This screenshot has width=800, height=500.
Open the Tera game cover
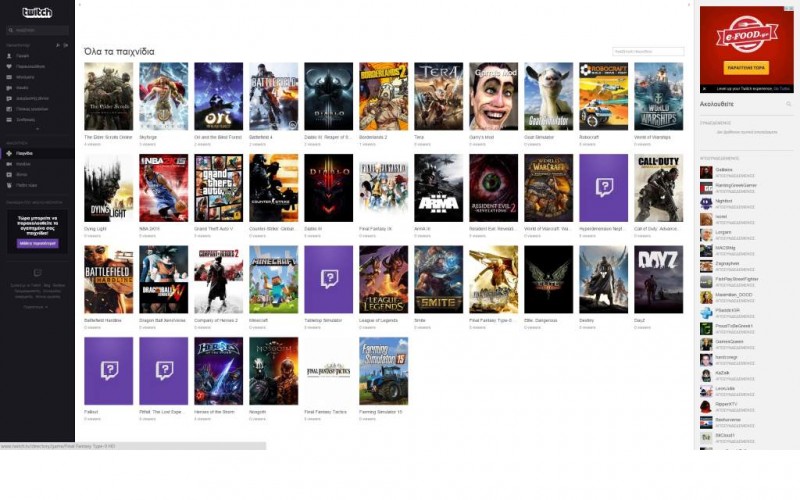[x=438, y=96]
